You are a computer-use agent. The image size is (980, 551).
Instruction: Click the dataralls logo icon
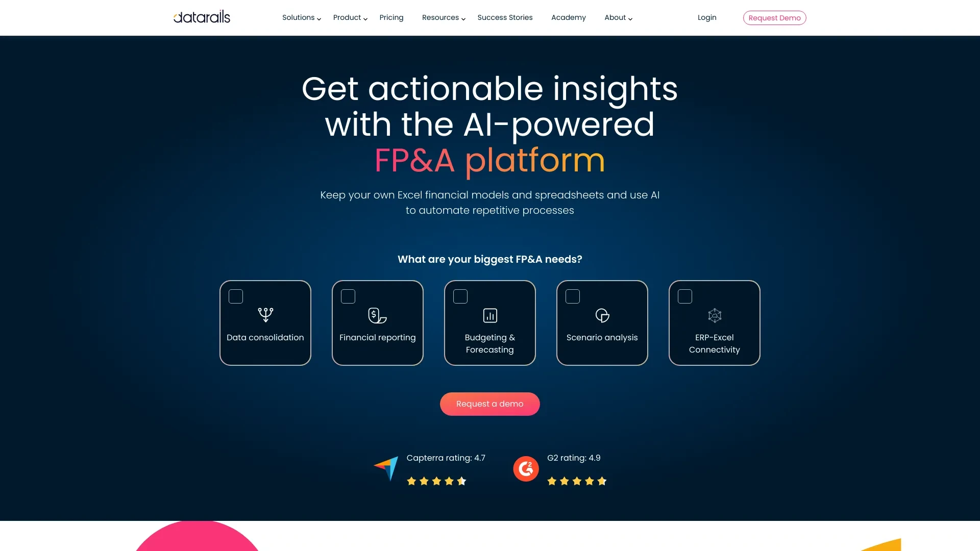click(201, 17)
